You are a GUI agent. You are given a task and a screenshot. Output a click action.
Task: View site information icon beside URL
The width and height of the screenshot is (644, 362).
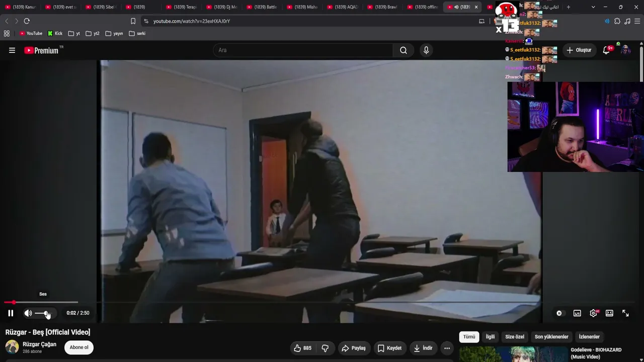(146, 21)
